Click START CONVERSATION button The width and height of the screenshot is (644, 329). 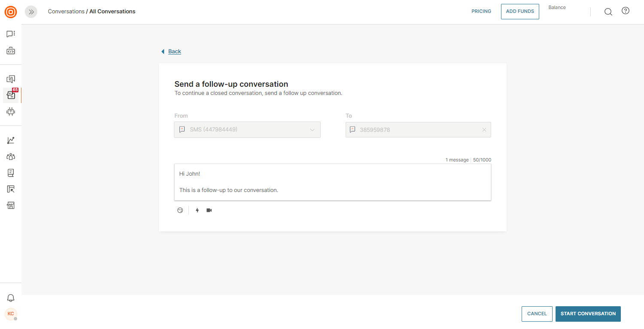click(x=588, y=314)
